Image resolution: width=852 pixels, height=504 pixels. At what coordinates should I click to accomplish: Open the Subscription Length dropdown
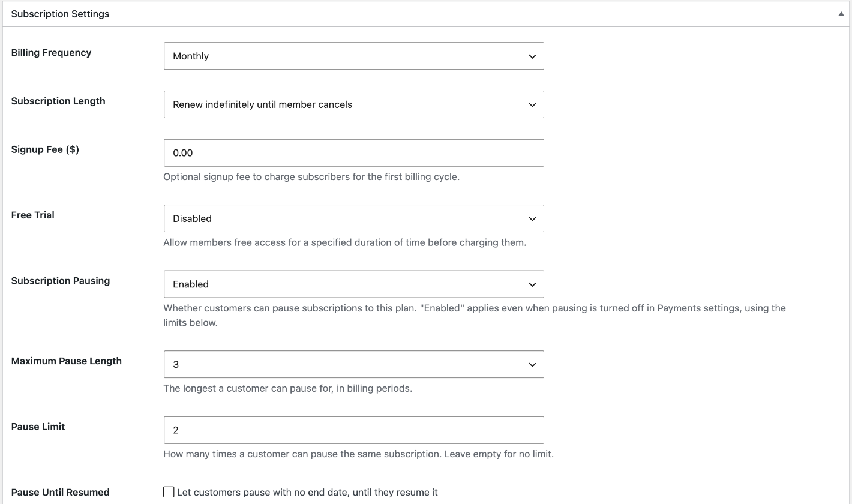click(x=354, y=104)
